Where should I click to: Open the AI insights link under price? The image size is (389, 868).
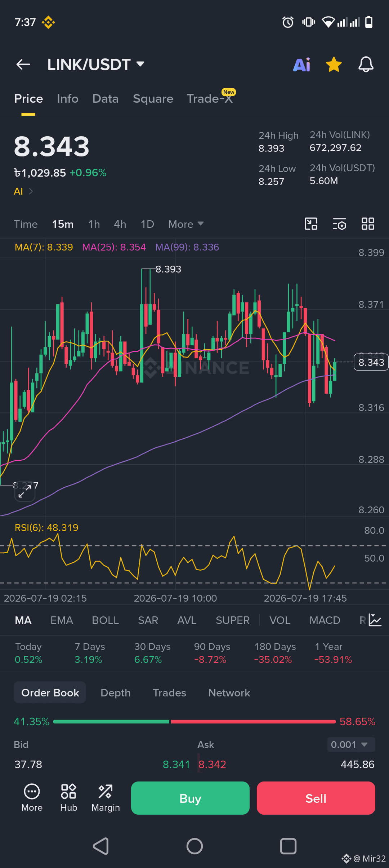tap(23, 191)
